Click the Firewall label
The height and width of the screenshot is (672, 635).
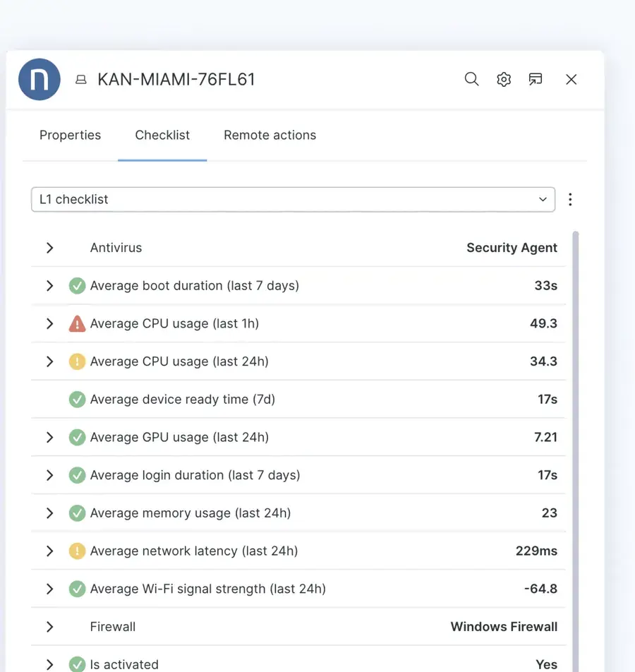[x=113, y=627]
